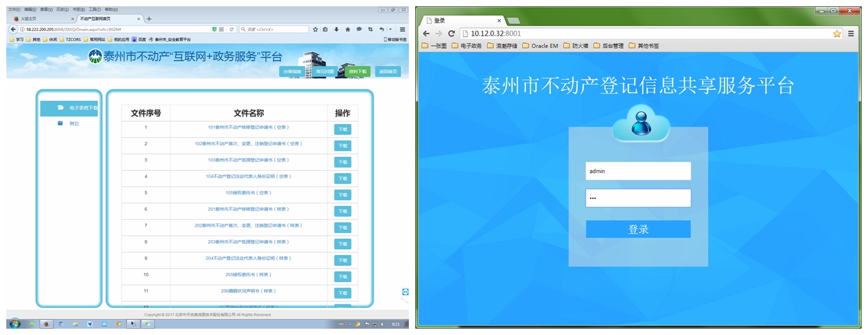Click the 登录 login button
The width and height of the screenshot is (868, 335).
pos(638,229)
